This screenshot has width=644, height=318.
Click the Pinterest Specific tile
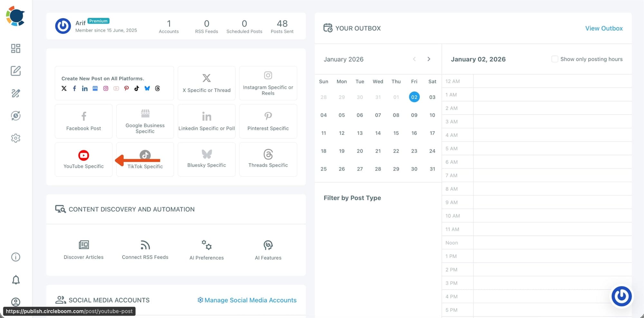pos(268,121)
